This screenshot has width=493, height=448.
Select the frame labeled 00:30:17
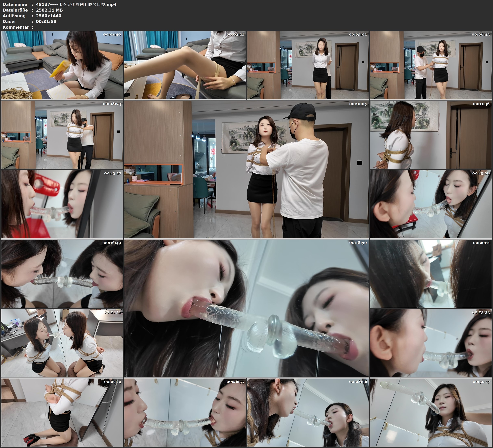[431, 412]
